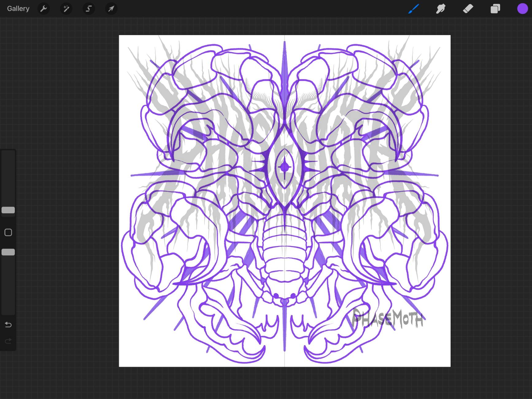This screenshot has height=399, width=532.
Task: Select the Brush tool
Action: [413, 9]
